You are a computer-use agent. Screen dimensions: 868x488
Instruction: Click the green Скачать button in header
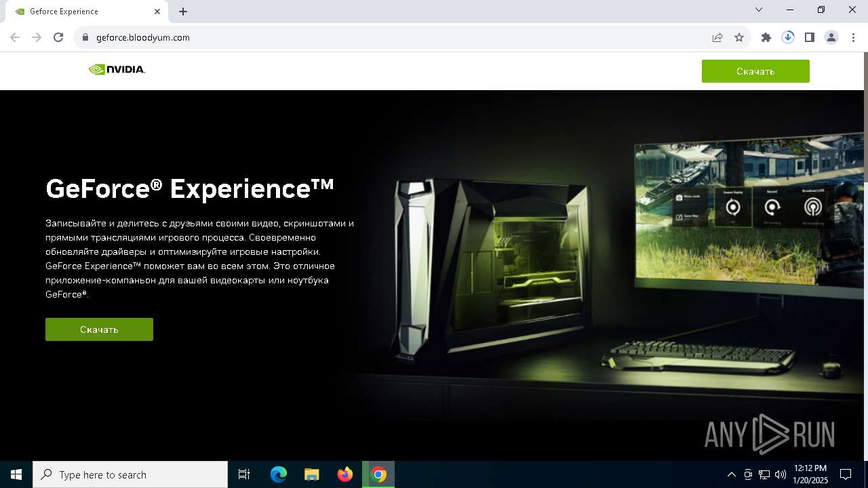coord(755,71)
